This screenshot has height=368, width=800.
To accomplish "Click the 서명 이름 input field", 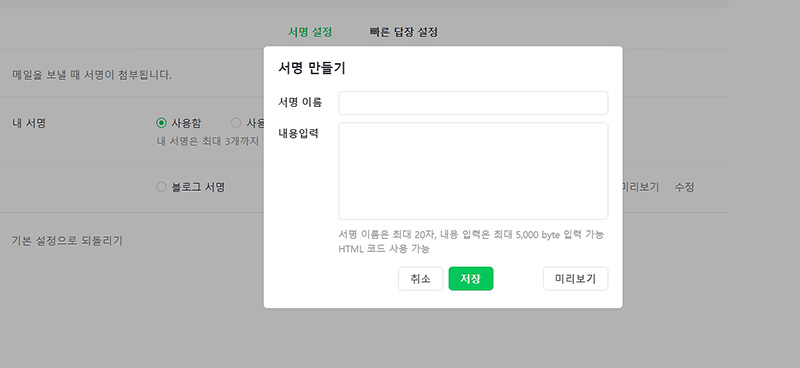I will 473,103.
